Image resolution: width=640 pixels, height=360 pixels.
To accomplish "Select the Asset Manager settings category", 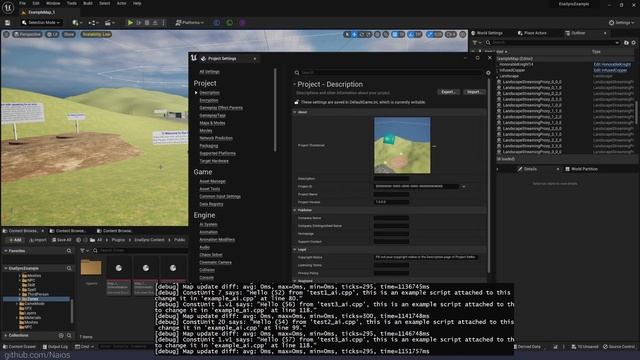I will coord(213,181).
